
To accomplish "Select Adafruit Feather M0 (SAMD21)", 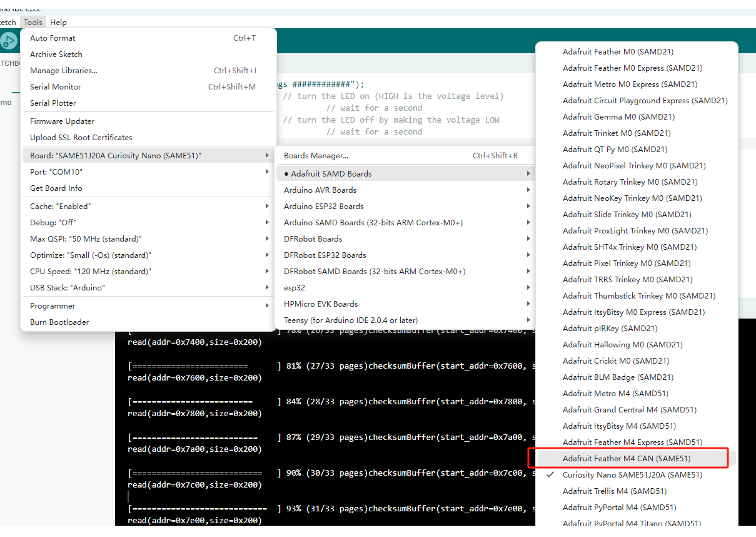I will (637, 52).
